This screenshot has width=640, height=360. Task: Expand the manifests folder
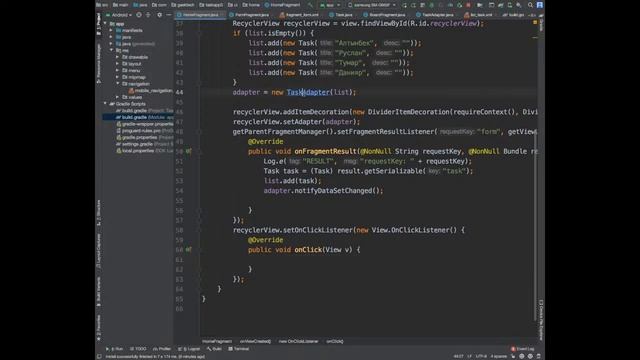click(111, 30)
